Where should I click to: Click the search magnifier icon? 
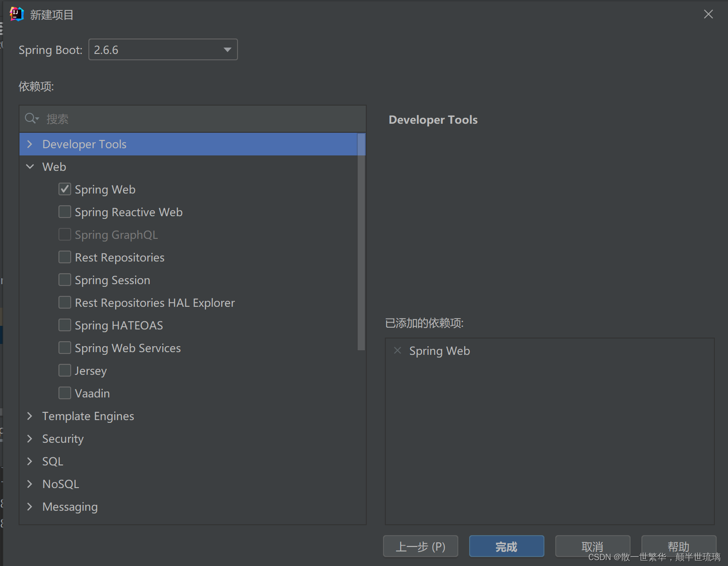click(32, 119)
